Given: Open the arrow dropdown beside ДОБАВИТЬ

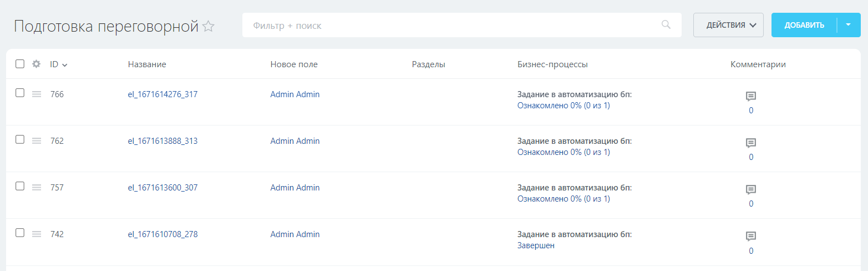Looking at the screenshot, I should [x=848, y=25].
